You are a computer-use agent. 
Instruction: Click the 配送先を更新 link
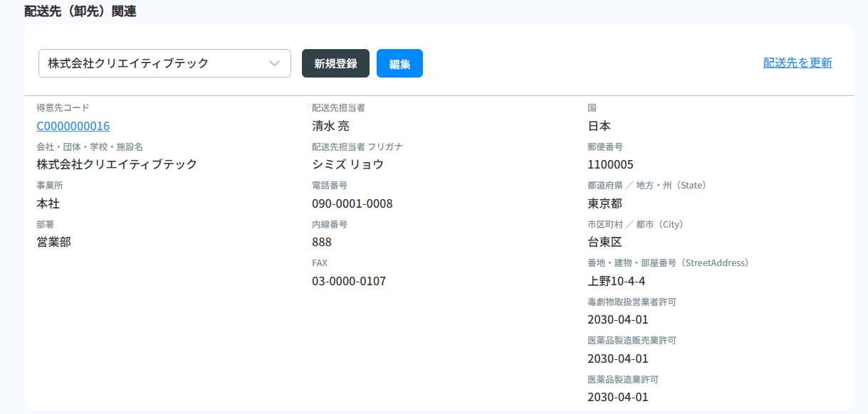pos(797,63)
